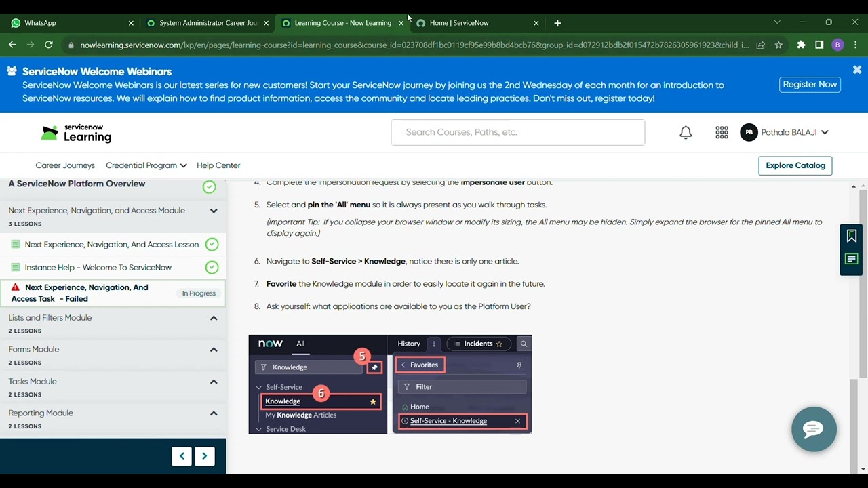This screenshot has height=488, width=868.
Task: Click warning icon of failed Access Task
Action: (16, 287)
